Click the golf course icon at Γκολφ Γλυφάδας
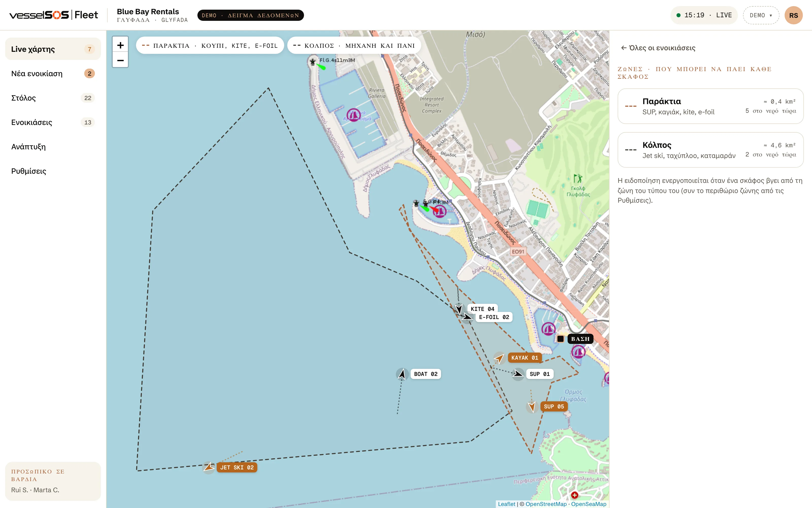The width and height of the screenshot is (812, 508). tap(578, 178)
